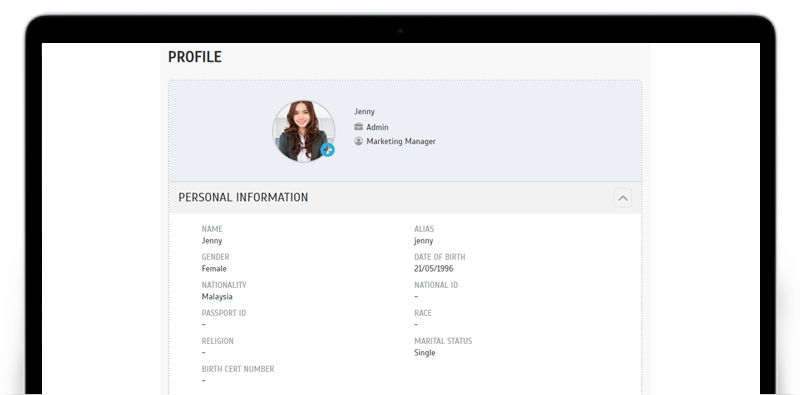The image size is (800, 395).
Task: Click the Birth Cert Number label
Action: 238,369
